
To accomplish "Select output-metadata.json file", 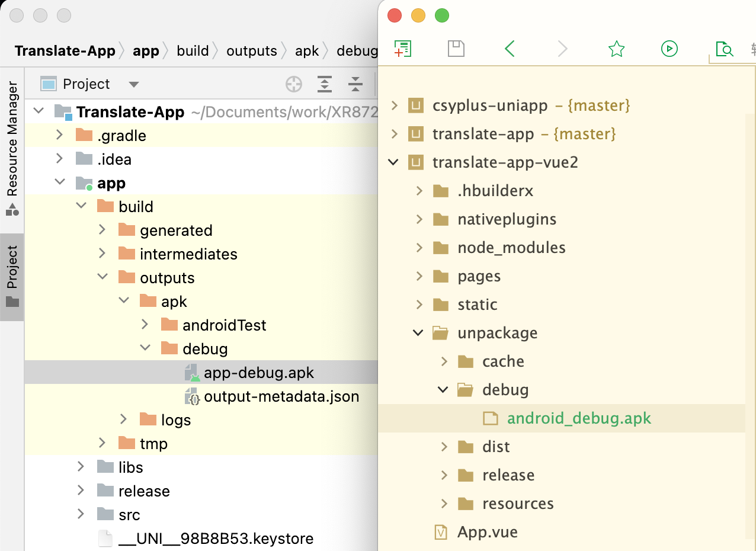I will (x=201, y=396).
